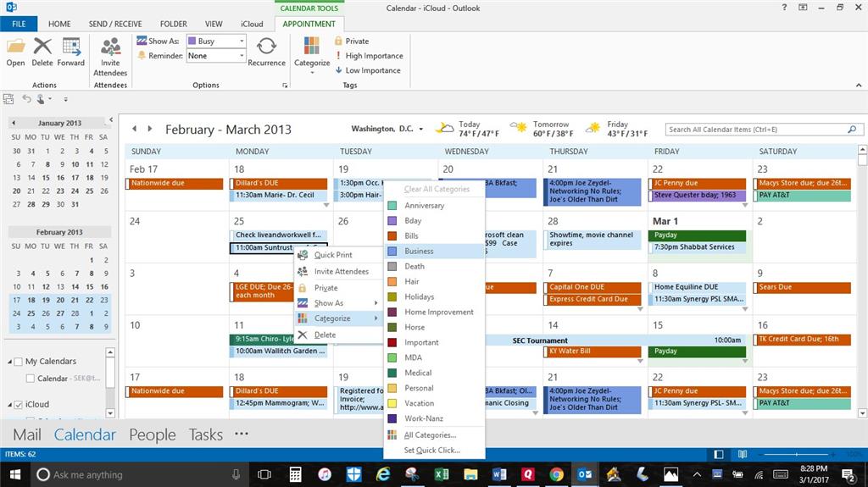Screen dimensions: 868x487
Task: Tick the My Calendars checkbox
Action: (19, 362)
